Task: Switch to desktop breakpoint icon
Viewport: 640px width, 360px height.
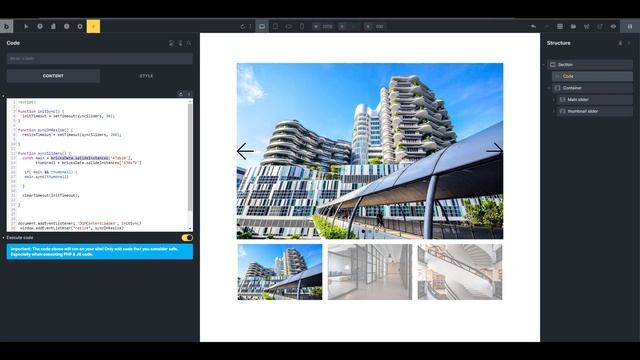Action: [x=262, y=27]
